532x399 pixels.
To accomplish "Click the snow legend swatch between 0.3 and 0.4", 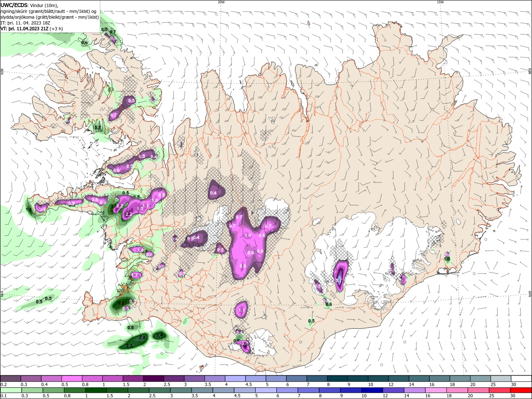I will [x=31, y=378].
